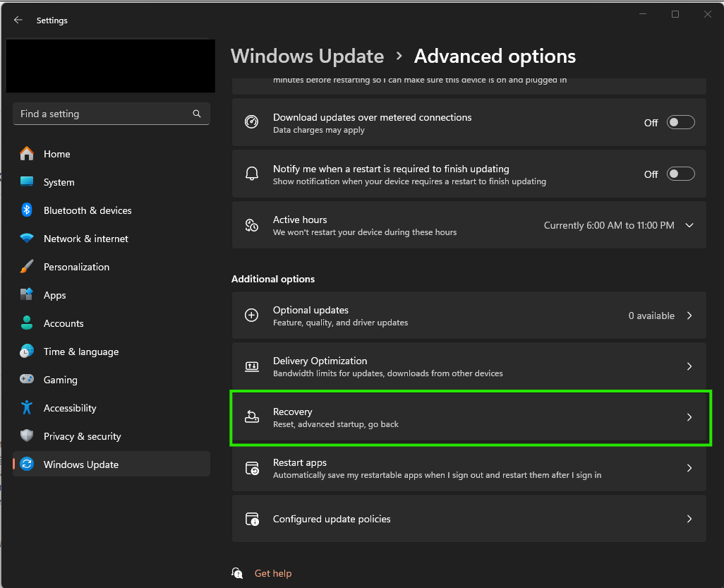Click the Privacy & security shield icon
This screenshot has width=724, height=588.
(x=27, y=436)
